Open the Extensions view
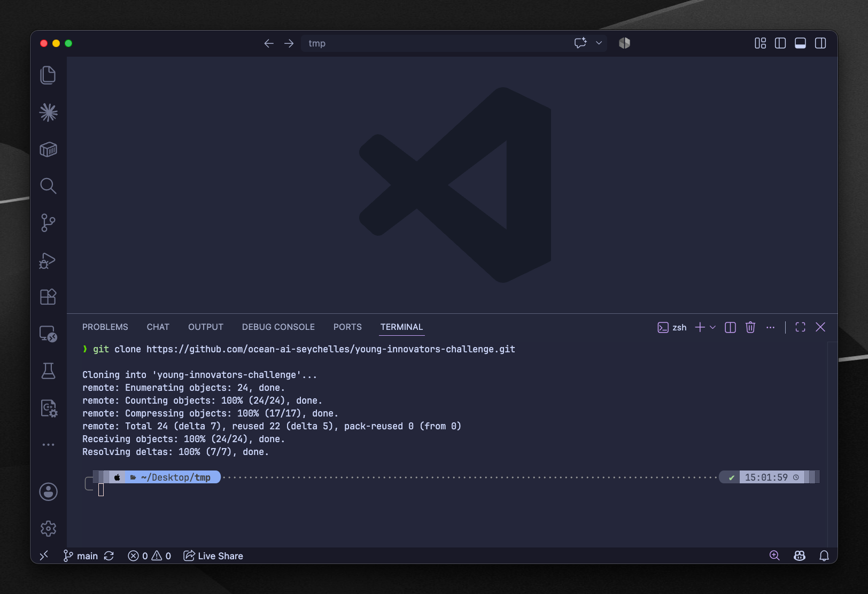Screen dimensions: 868x594 pos(48,297)
